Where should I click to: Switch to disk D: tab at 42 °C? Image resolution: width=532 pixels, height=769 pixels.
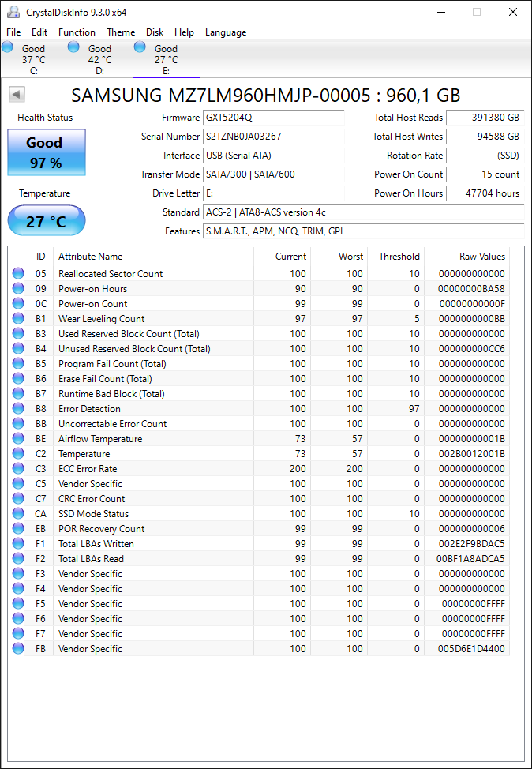pyautogui.click(x=100, y=59)
